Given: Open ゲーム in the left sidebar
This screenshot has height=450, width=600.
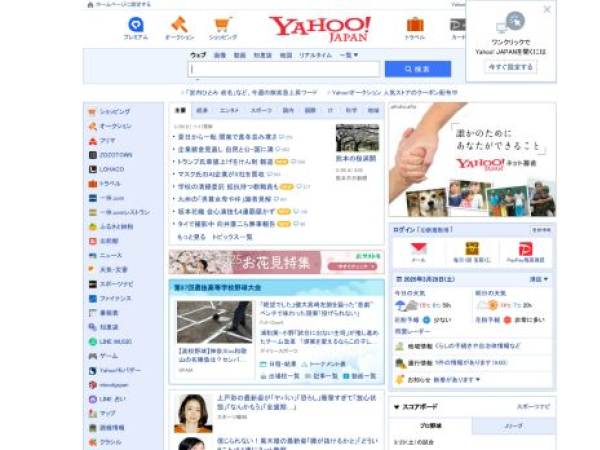Looking at the screenshot, I should [x=109, y=356].
